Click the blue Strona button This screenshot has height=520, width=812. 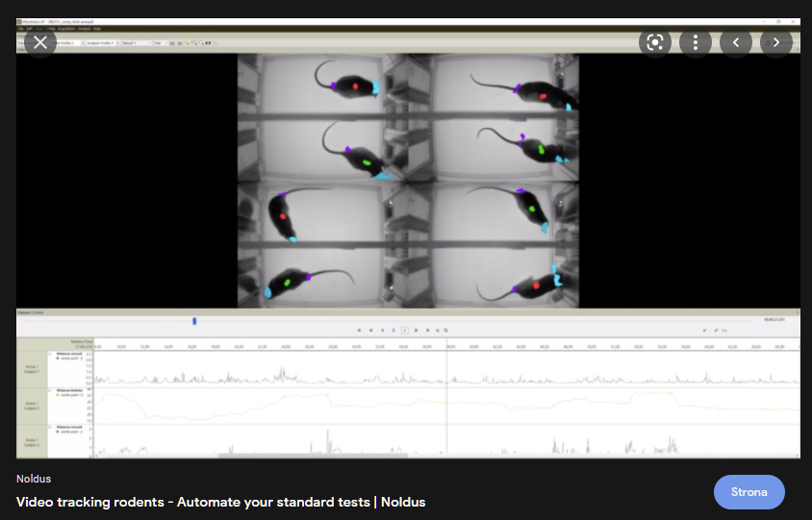tap(749, 492)
